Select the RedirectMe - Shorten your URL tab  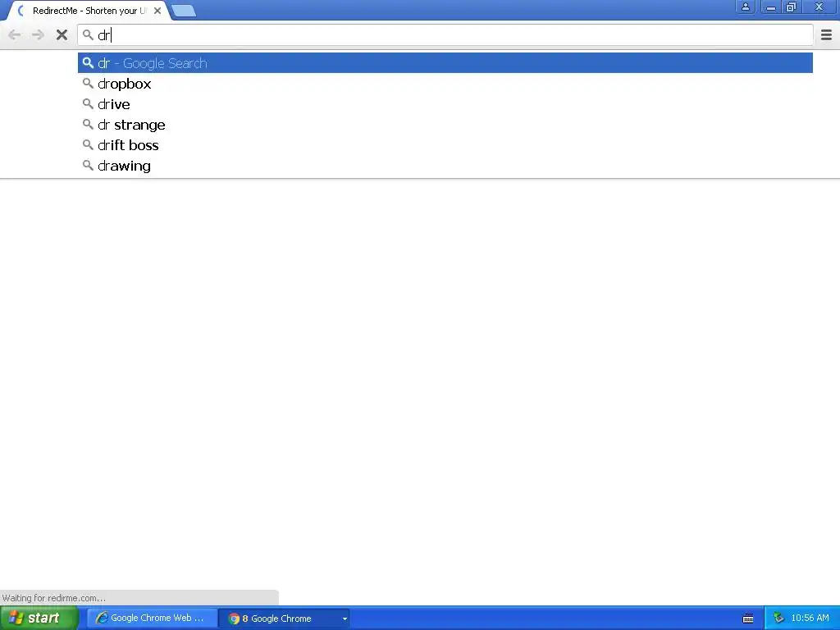(89, 11)
